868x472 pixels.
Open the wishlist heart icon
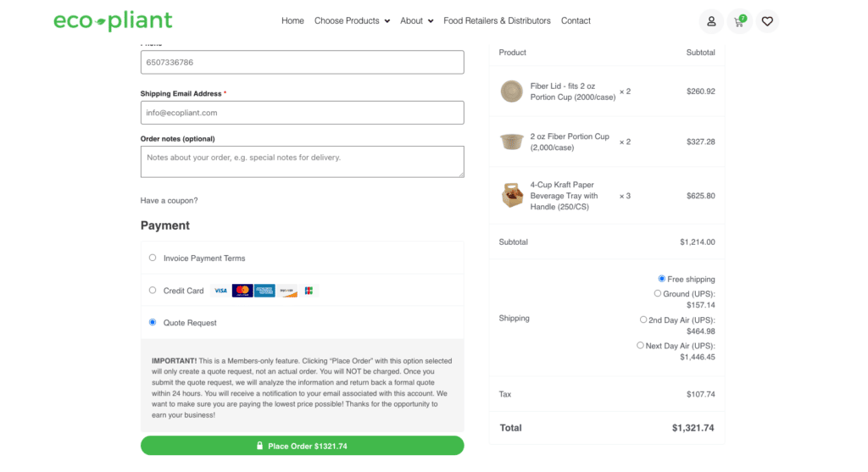(x=767, y=21)
